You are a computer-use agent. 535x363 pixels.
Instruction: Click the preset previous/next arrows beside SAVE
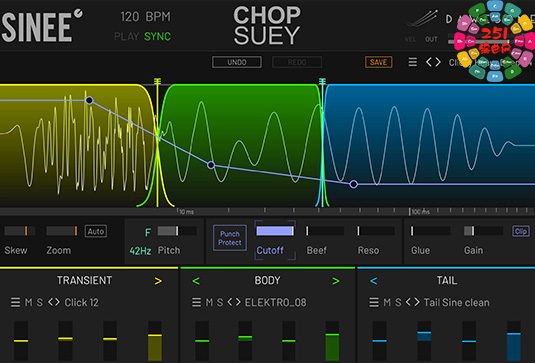[433, 62]
